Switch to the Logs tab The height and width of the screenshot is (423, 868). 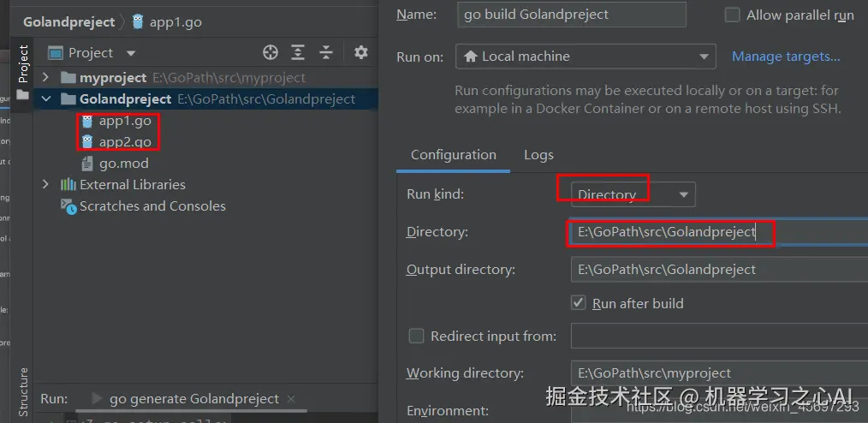[x=538, y=155]
